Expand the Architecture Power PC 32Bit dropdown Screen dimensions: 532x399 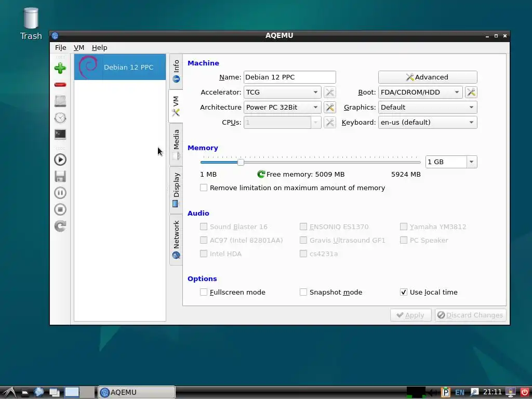tap(282, 107)
